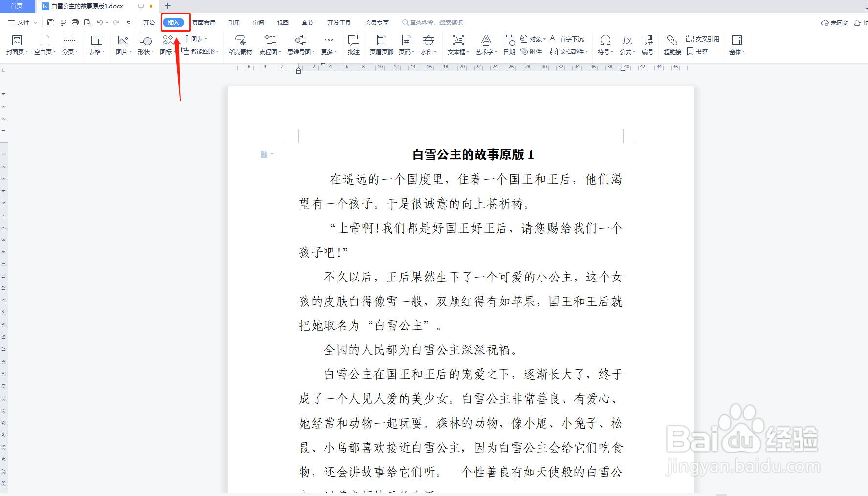
Task: Insert an attachment (附件)
Action: pos(531,51)
